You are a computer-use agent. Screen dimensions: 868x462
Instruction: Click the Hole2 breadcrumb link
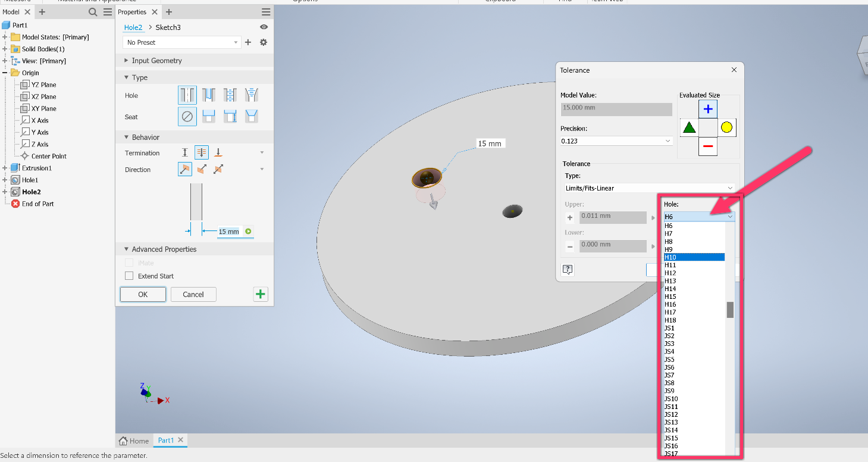[x=133, y=27]
